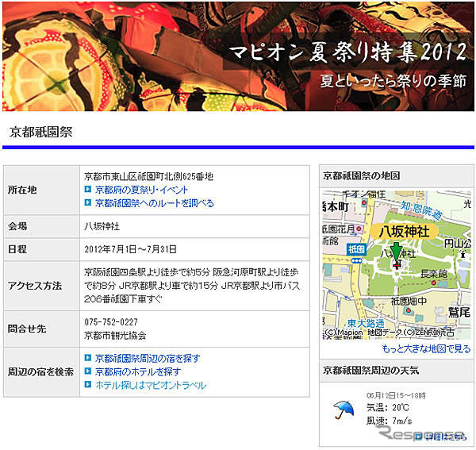Click the マピオン夏祭り特集2012 banner title
Viewport: 476px width, 450px height.
pos(347,52)
